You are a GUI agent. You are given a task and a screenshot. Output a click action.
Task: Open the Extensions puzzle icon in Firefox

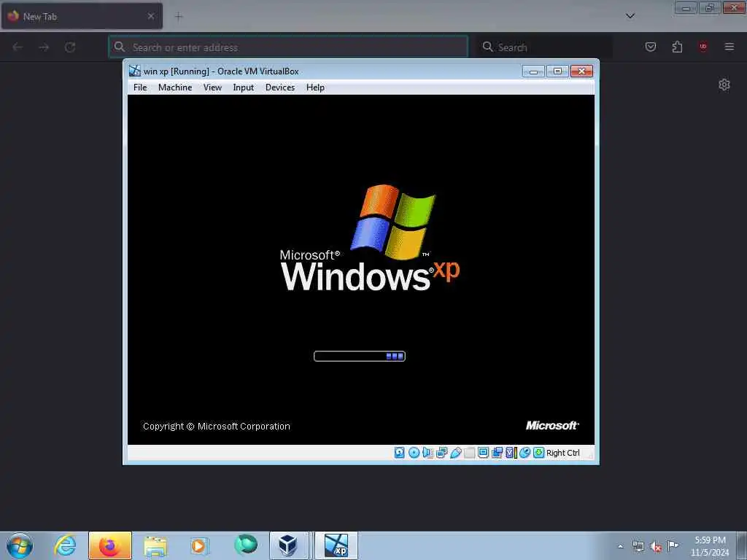pos(677,47)
